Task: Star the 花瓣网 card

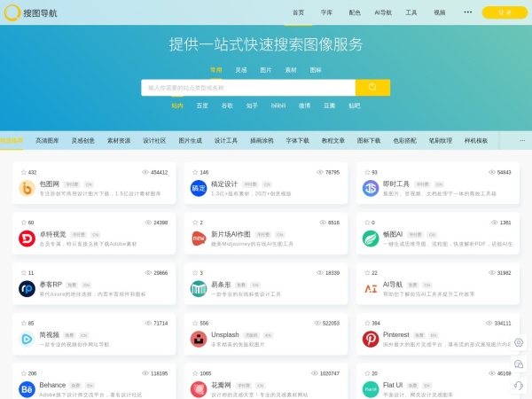Action: [x=195, y=373]
